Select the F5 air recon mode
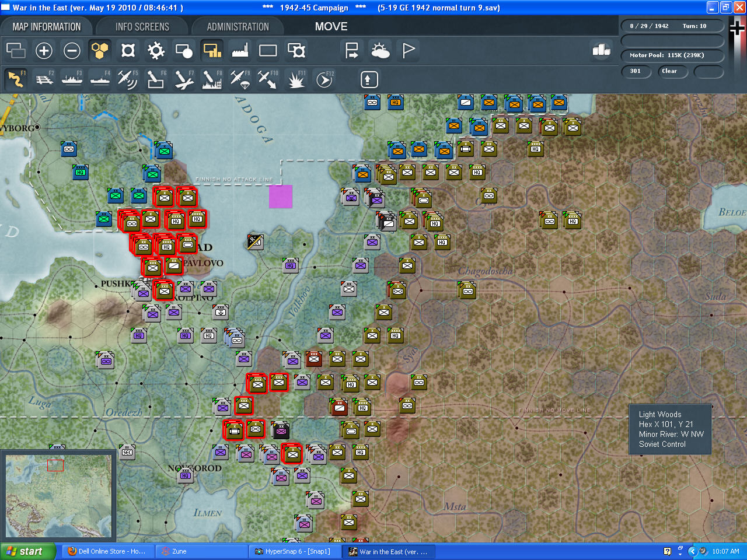 coord(128,79)
